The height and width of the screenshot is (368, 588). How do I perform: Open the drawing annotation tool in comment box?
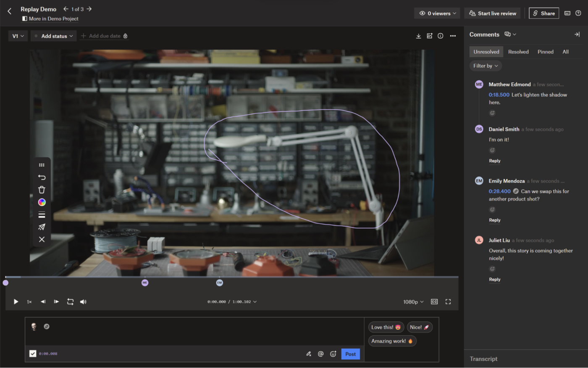[x=309, y=354]
